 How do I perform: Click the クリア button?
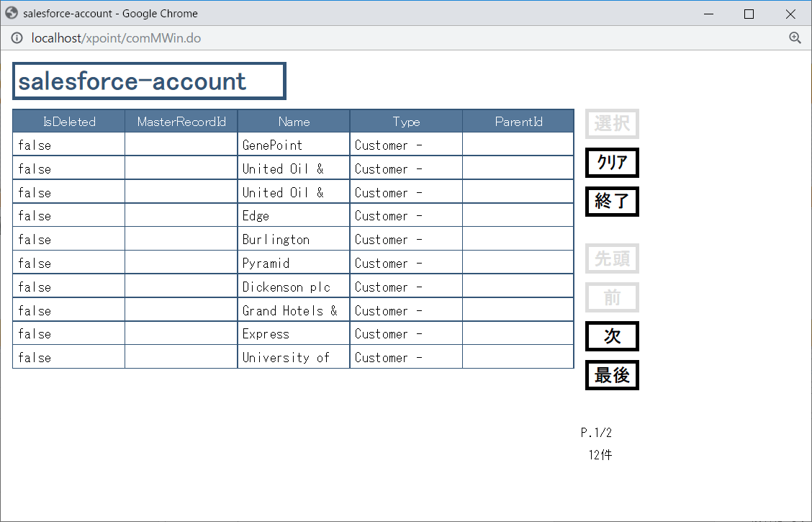(612, 163)
